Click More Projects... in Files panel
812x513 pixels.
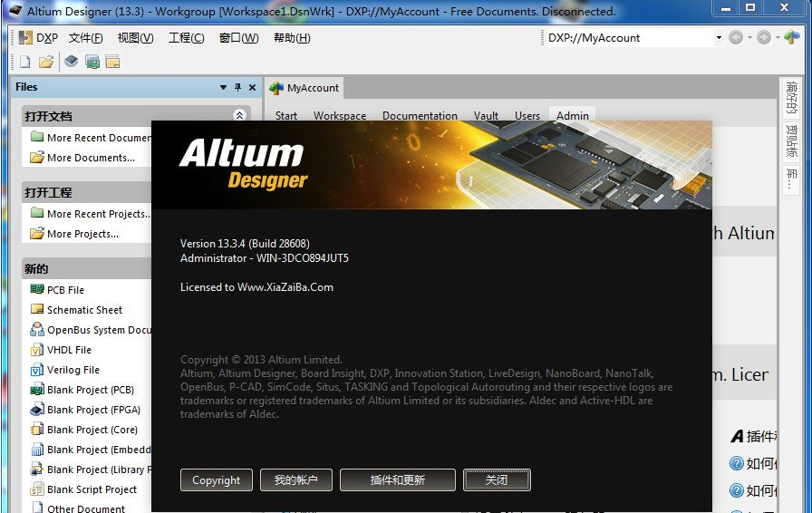[74, 234]
